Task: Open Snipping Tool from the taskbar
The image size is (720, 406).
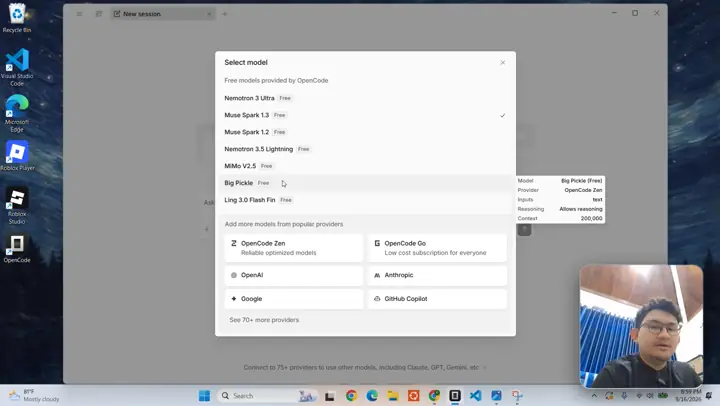Action: tap(517, 396)
